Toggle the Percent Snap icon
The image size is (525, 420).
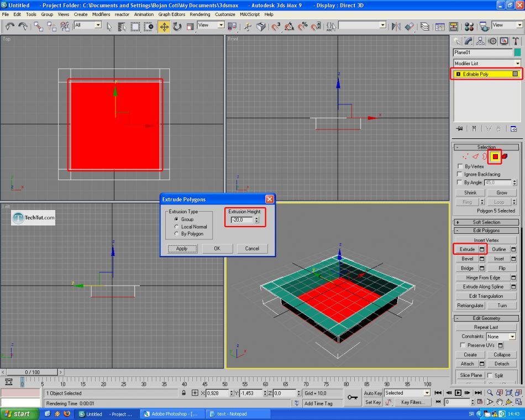point(303,27)
